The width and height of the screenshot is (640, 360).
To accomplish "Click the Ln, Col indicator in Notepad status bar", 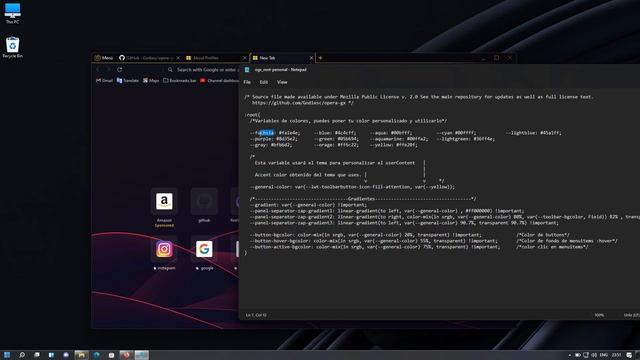I will 256,315.
